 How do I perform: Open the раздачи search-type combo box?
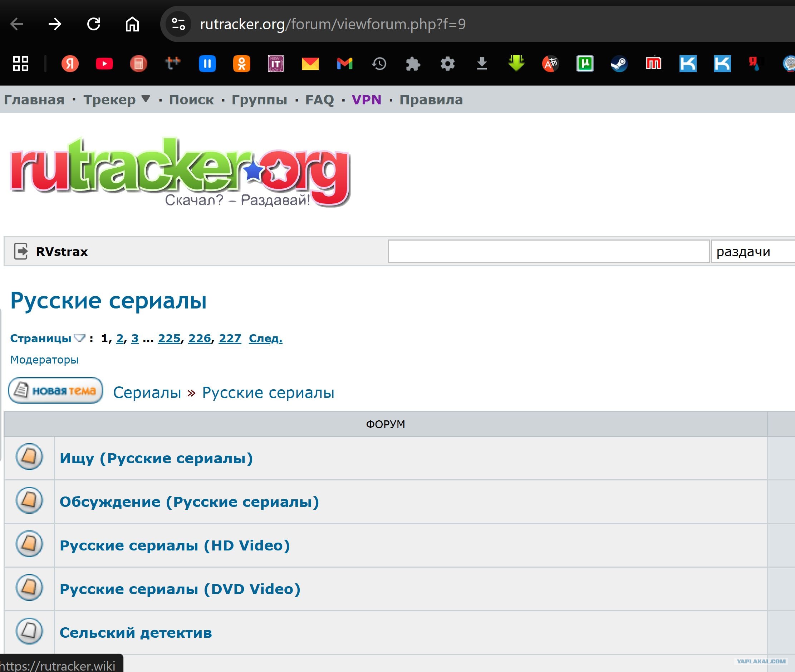click(x=753, y=251)
